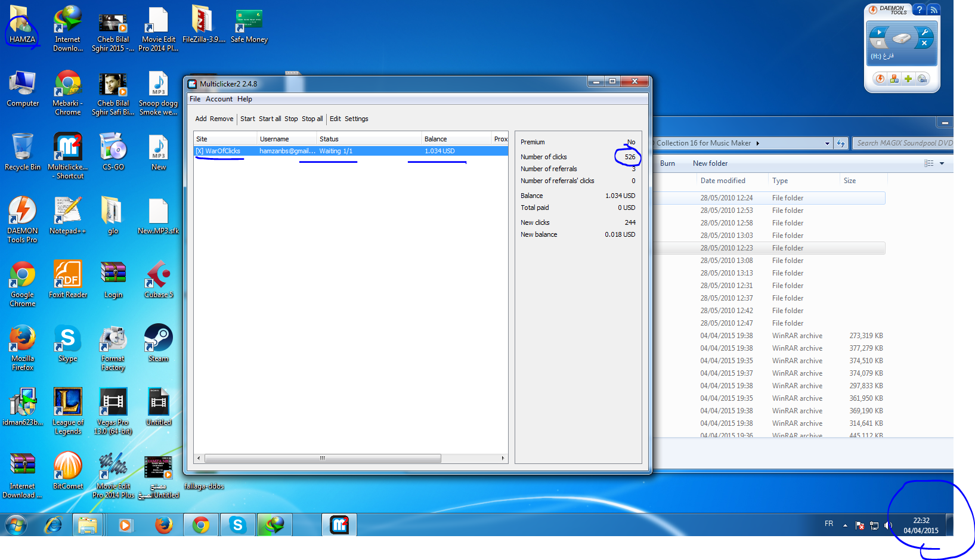
Task: Select the Cubase 5 desktop icon
Action: point(159,279)
